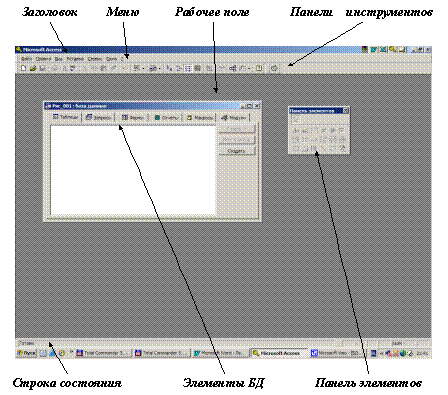
Task: Switch to Microsoft Word in the taskbar
Action: [221, 353]
